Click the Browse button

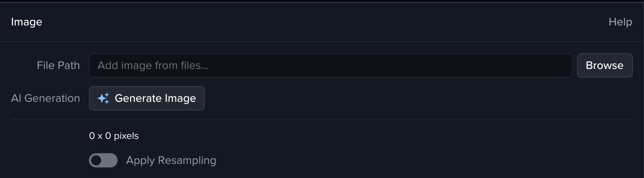[604, 65]
